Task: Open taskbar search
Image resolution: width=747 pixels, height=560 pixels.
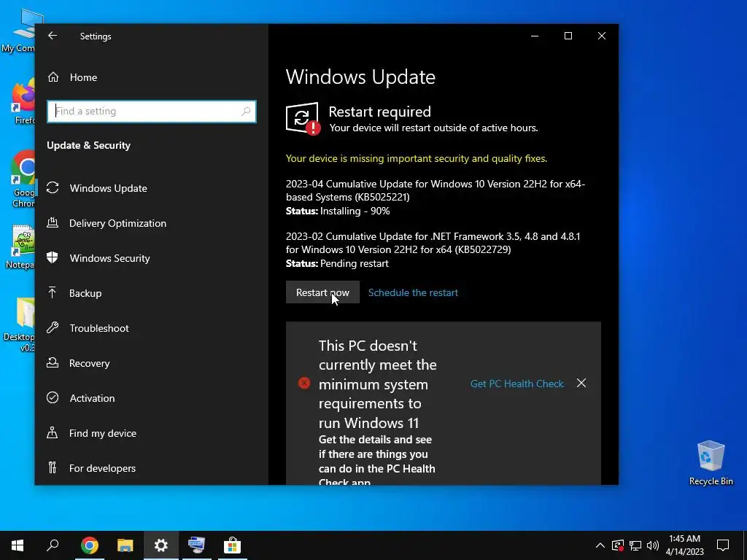Action: pyautogui.click(x=53, y=545)
